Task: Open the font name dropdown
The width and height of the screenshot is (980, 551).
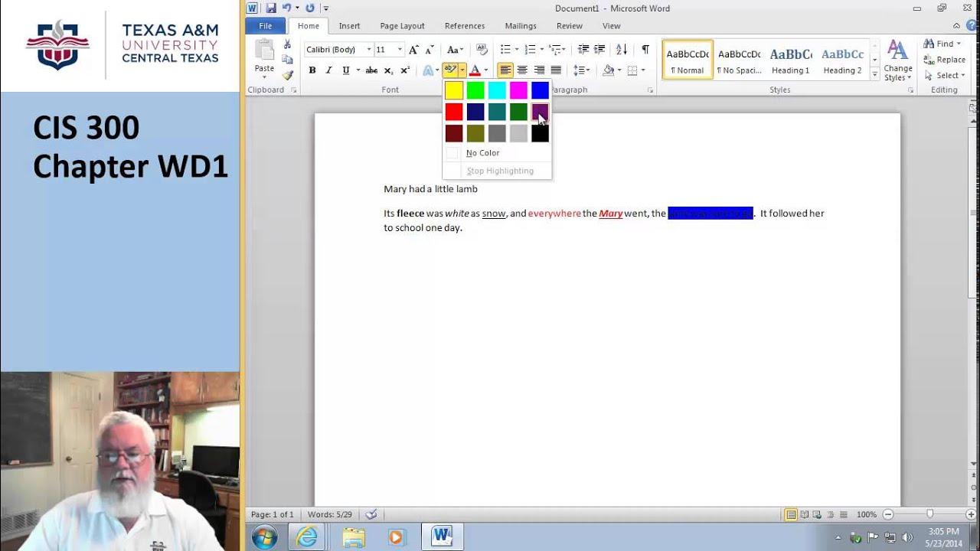Action: (x=368, y=50)
